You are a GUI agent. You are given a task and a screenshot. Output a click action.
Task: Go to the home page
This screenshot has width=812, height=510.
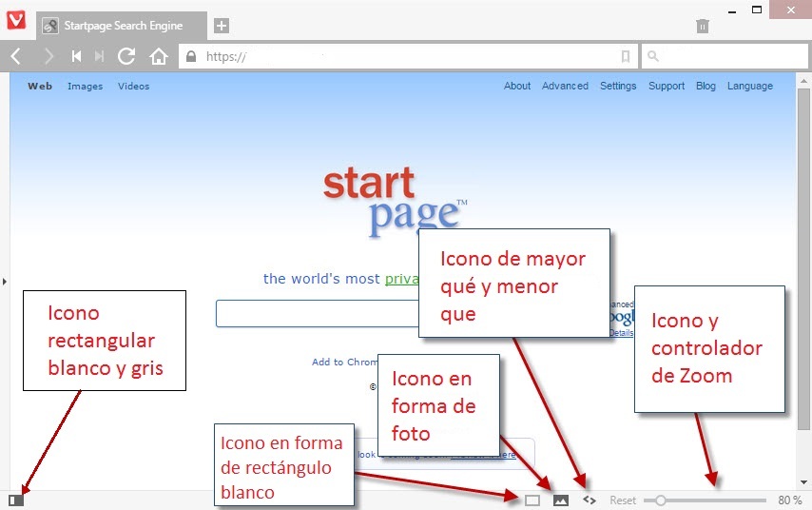(159, 56)
